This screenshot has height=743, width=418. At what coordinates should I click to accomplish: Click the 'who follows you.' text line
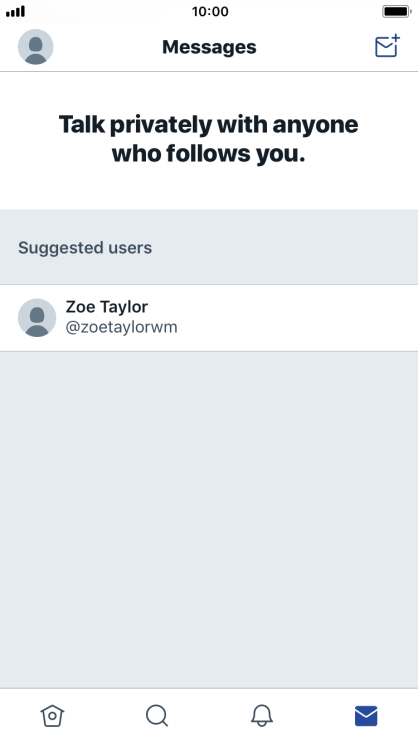click(x=209, y=154)
